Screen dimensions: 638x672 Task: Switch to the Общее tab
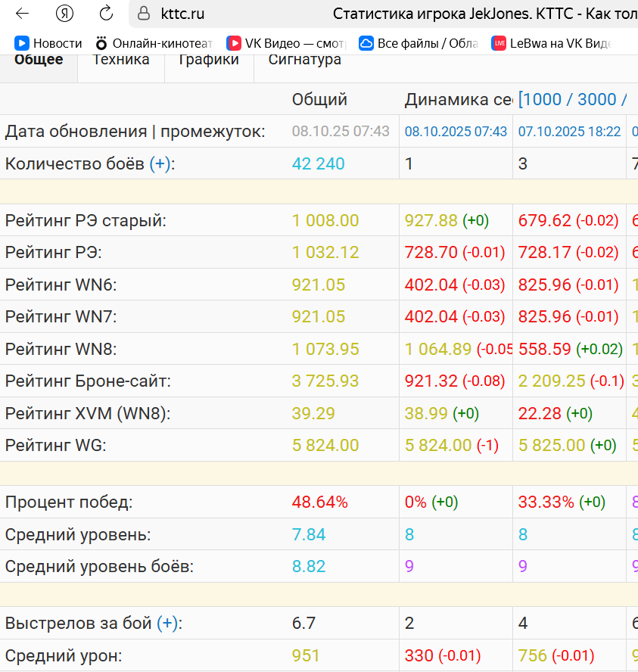pyautogui.click(x=39, y=60)
